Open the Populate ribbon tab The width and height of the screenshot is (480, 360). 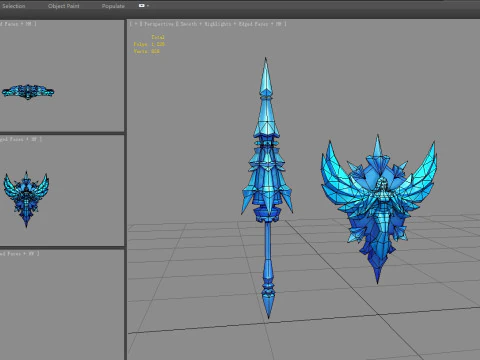113,6
